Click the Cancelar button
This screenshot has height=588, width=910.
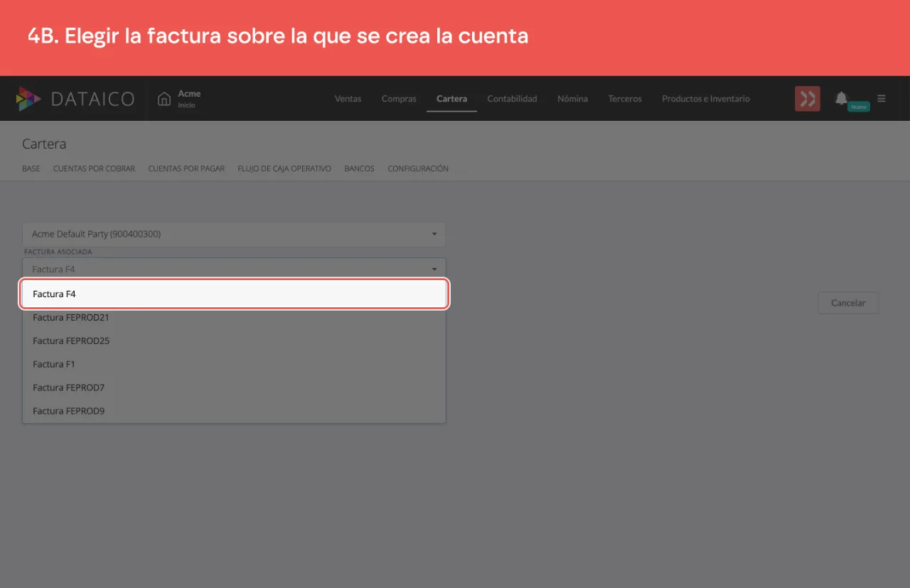[x=848, y=303]
